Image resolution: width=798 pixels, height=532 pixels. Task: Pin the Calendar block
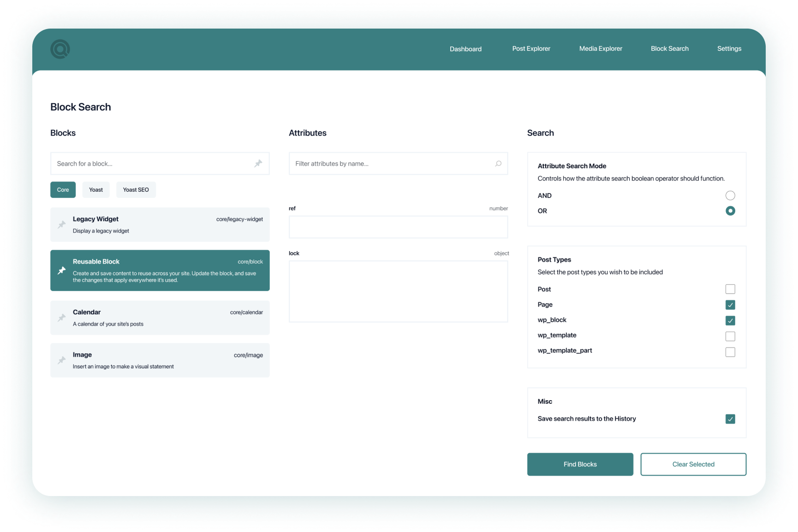coord(62,318)
